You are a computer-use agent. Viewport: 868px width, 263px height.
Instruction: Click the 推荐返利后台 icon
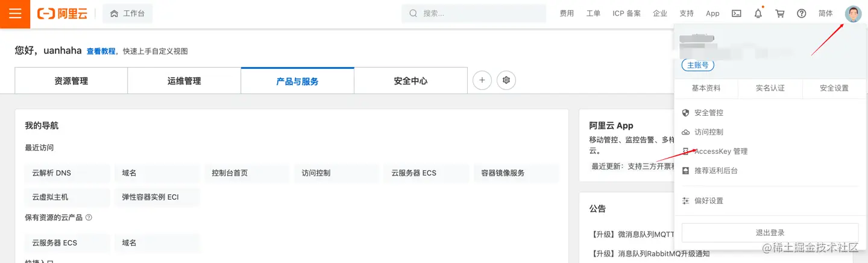pyautogui.click(x=685, y=171)
